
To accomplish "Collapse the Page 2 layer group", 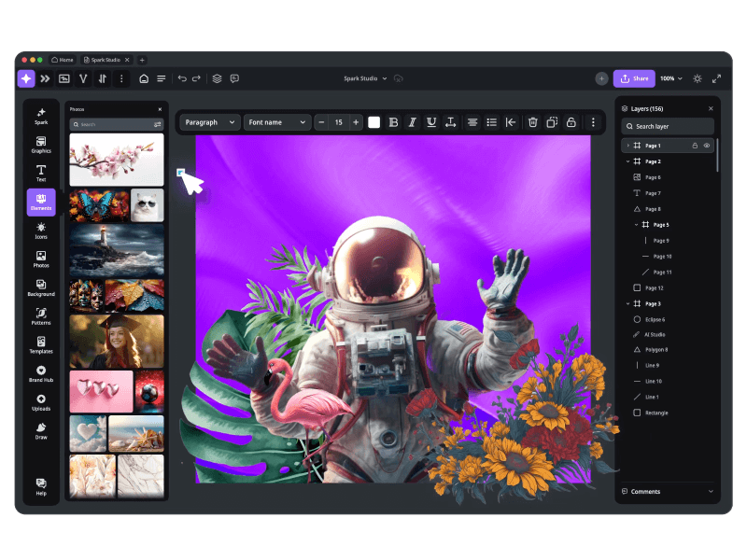I will point(627,161).
